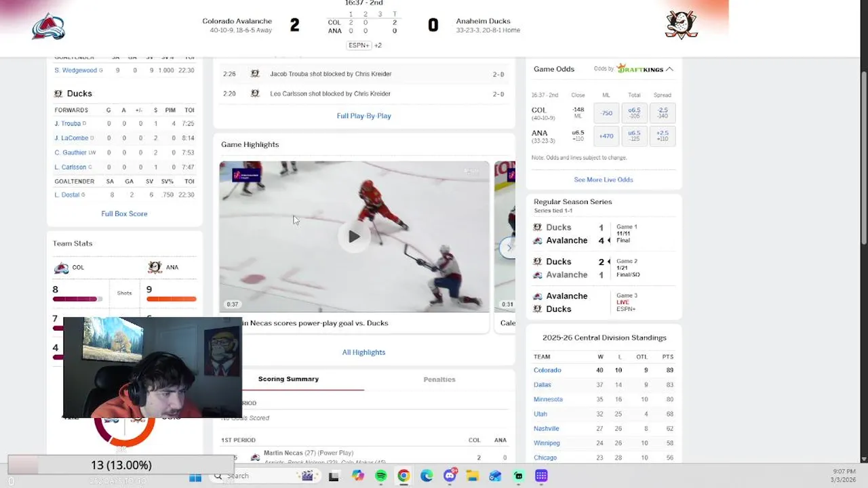Click the COL team logo in Team Stats
The width and height of the screenshot is (868, 488).
61,268
